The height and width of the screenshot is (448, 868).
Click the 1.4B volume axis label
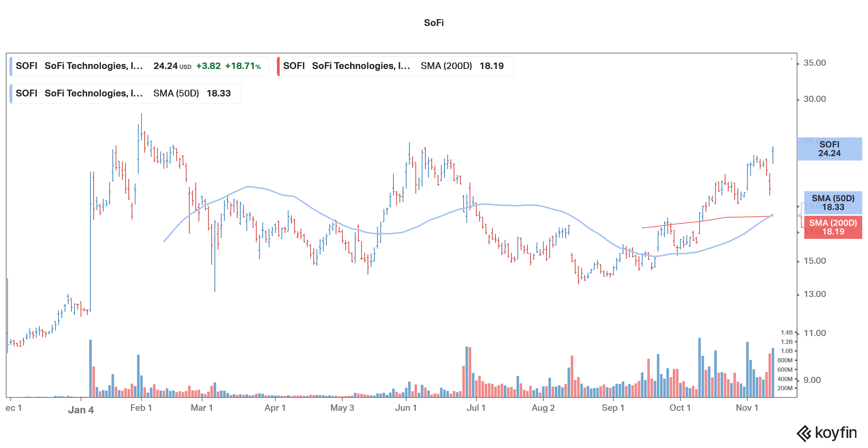point(787,333)
